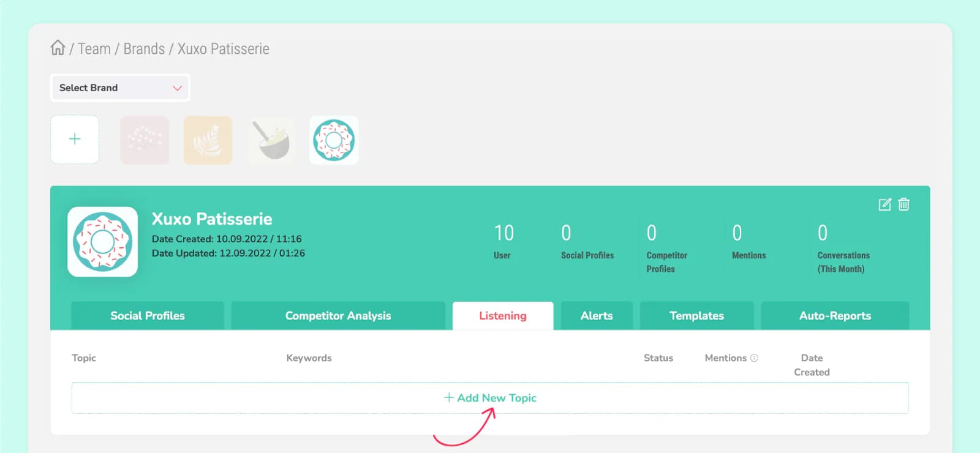Switch to the Social Profiles tab

148,316
